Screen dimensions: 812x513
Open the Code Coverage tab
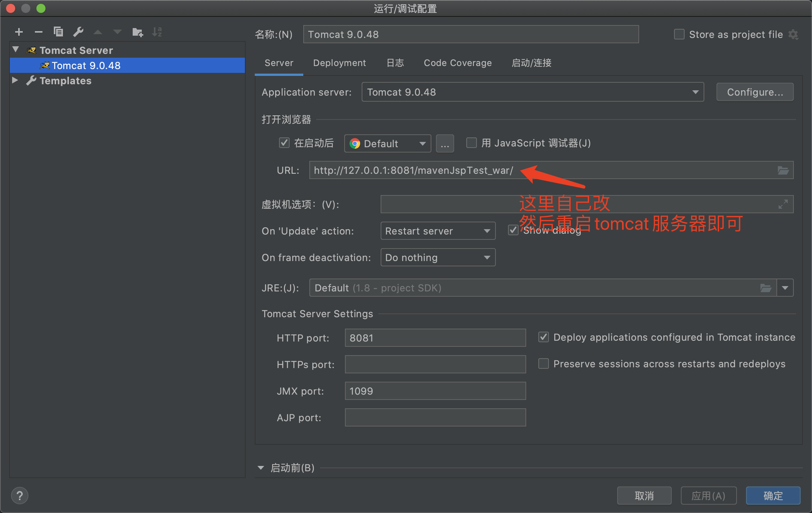pyautogui.click(x=458, y=63)
